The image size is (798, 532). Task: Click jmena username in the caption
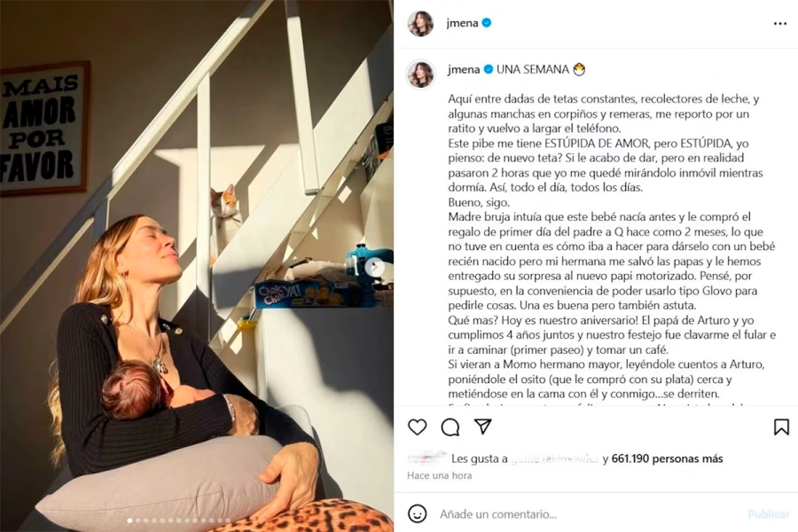tap(464, 69)
